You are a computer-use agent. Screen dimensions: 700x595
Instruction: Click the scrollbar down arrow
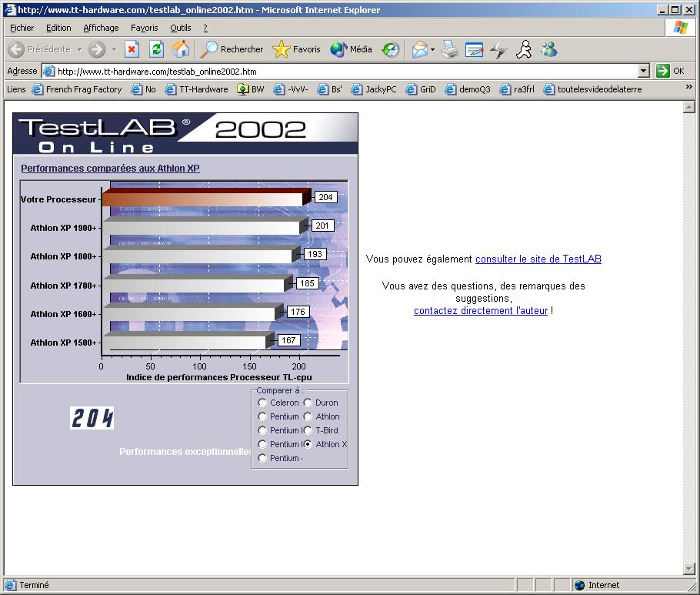click(x=688, y=569)
